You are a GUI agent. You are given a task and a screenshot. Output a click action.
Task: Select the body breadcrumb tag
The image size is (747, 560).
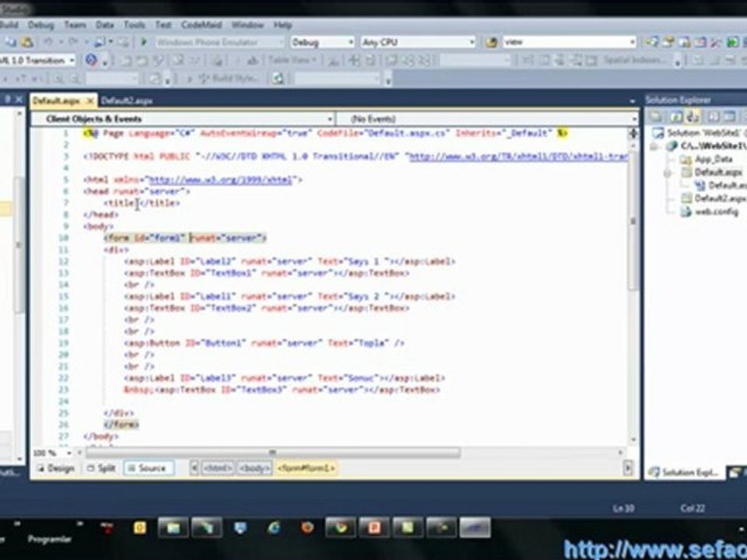255,468
